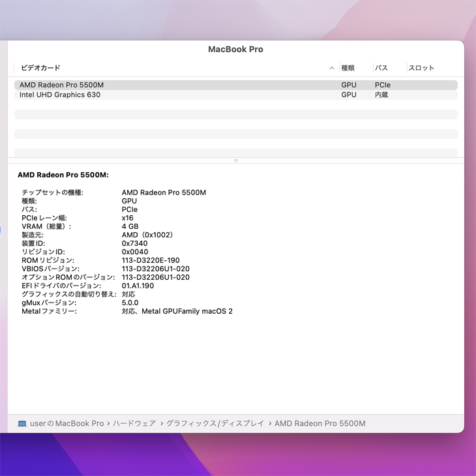Image resolution: width=476 pixels, height=476 pixels.
Task: Click AMD Radeon Pro 5500M path bar entry
Action: click(320, 423)
